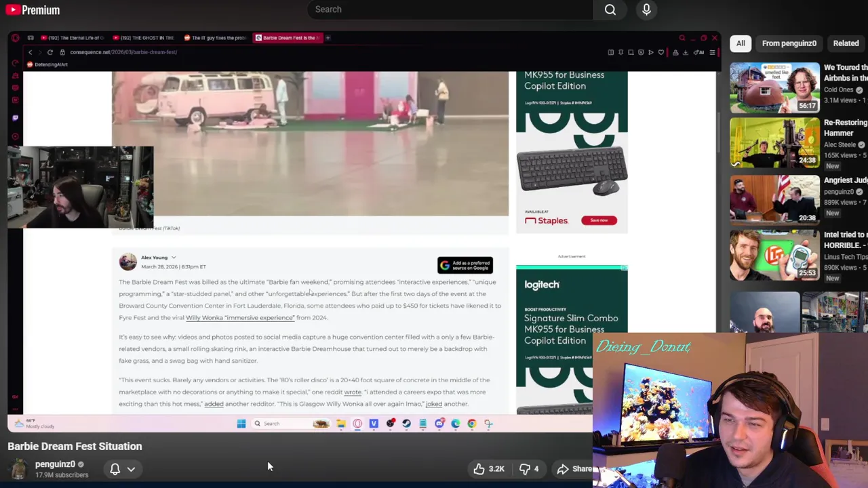The image size is (868, 488).
Task: Click the YouTube search magnifier button
Action: (610, 9)
